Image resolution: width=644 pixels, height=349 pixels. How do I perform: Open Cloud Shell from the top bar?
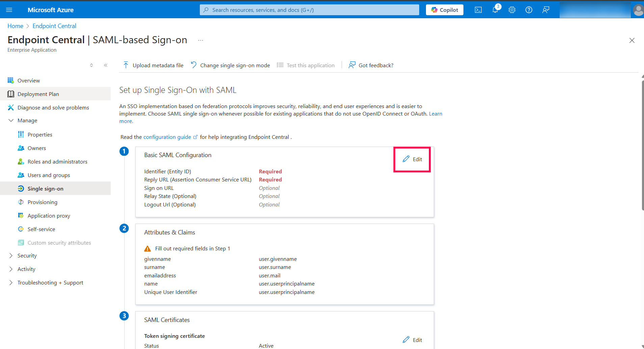[478, 10]
